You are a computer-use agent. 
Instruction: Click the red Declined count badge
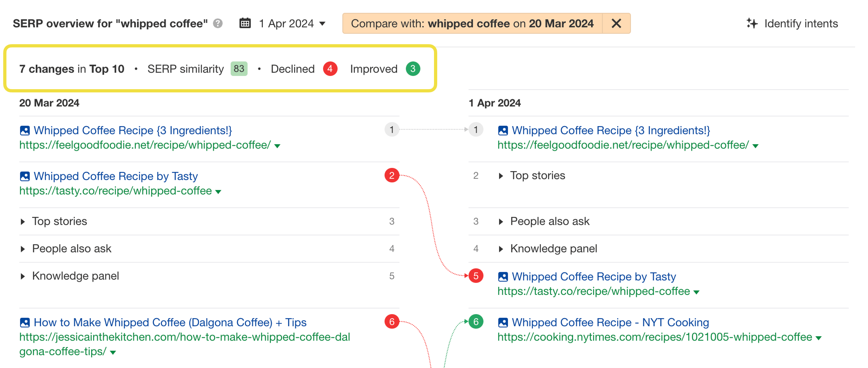pyautogui.click(x=330, y=69)
